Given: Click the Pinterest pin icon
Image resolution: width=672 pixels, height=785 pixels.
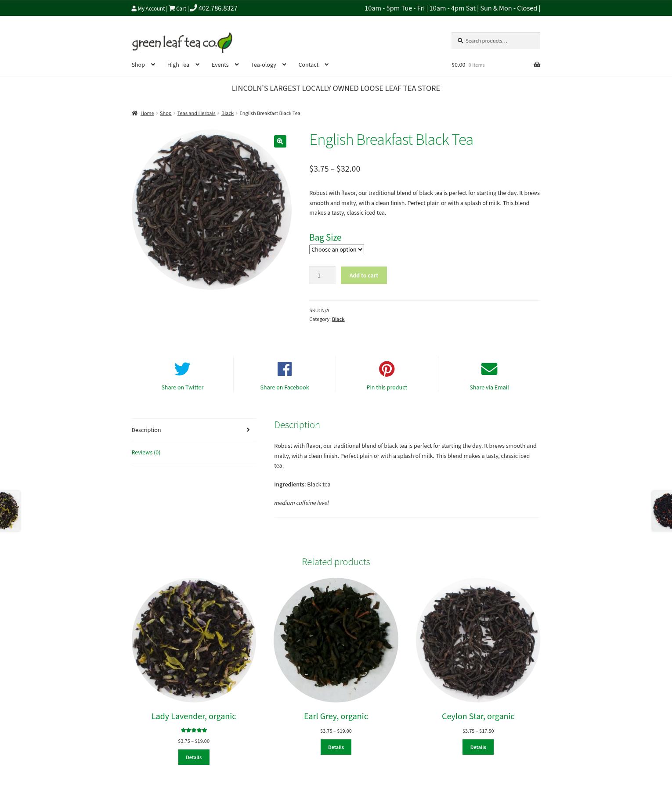Looking at the screenshot, I should 387,369.
